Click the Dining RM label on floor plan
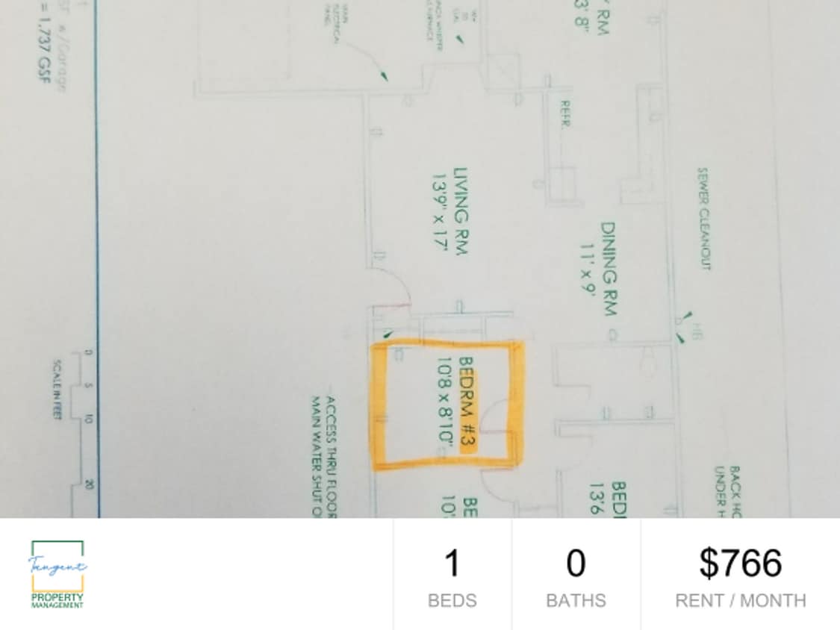This screenshot has width=840, height=630. pyautogui.click(x=609, y=269)
